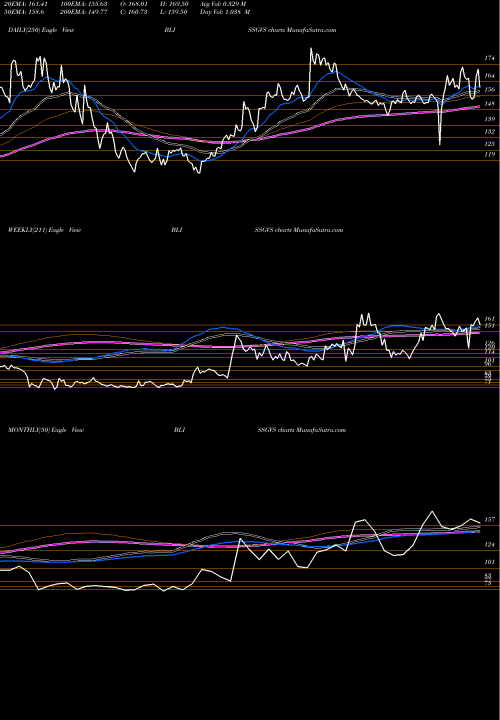Click the 101 price level on the monthly axis
Image resolution: width=500 pixels, height=720 pixels.
coord(489,562)
